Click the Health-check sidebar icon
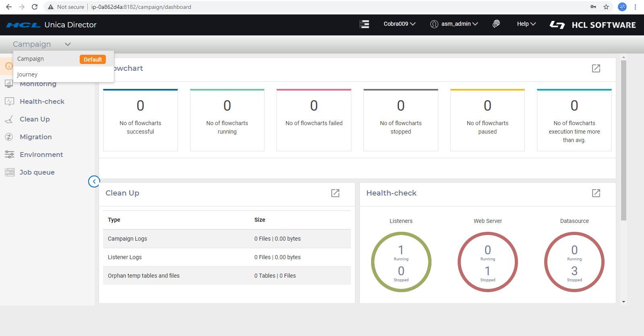 pyautogui.click(x=9, y=101)
